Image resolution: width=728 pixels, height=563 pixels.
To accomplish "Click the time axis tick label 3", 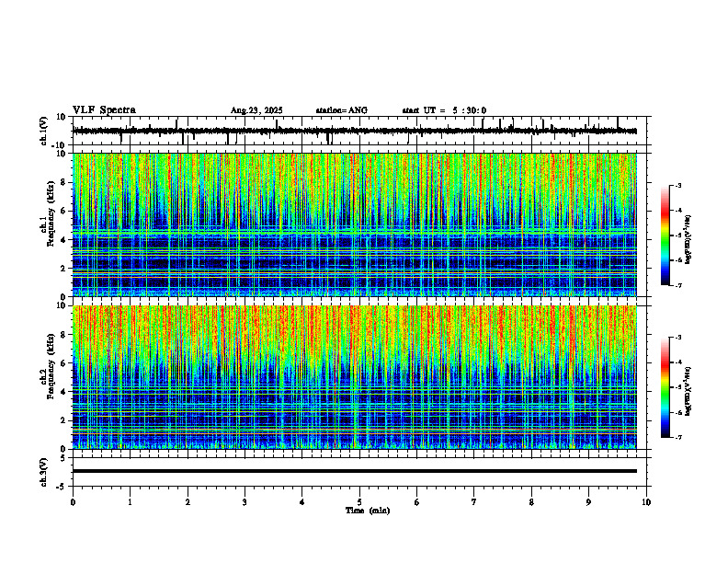I will pyautogui.click(x=245, y=502).
